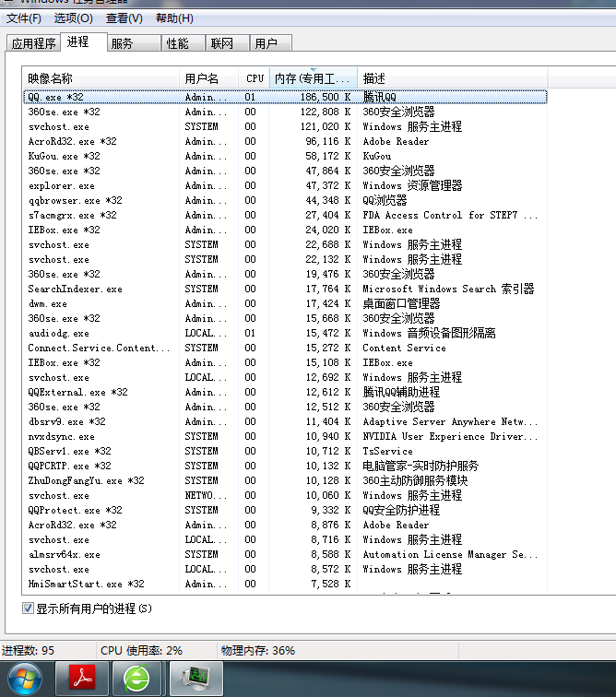Select svchost.exe using 22,132 K
616x697 pixels.
[285, 259]
